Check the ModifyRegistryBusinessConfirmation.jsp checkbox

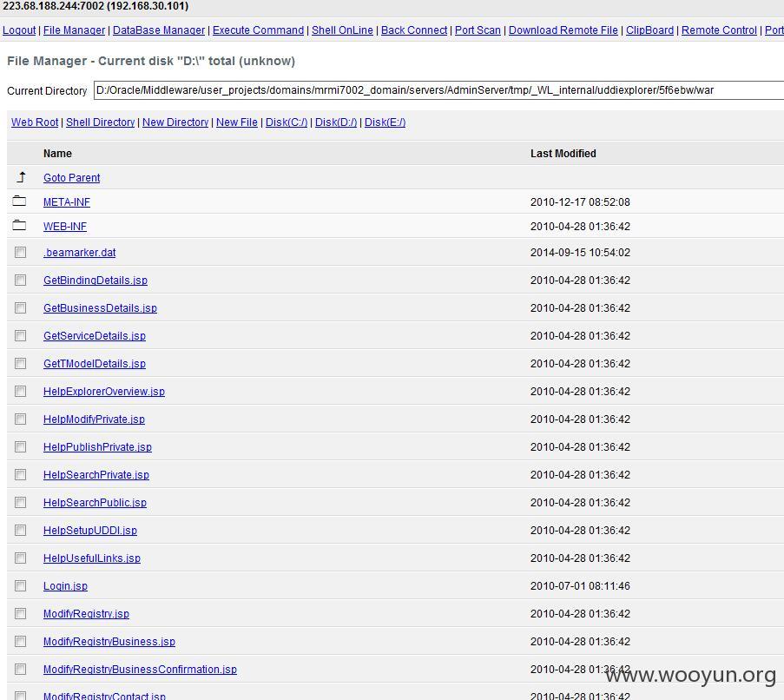(x=21, y=669)
